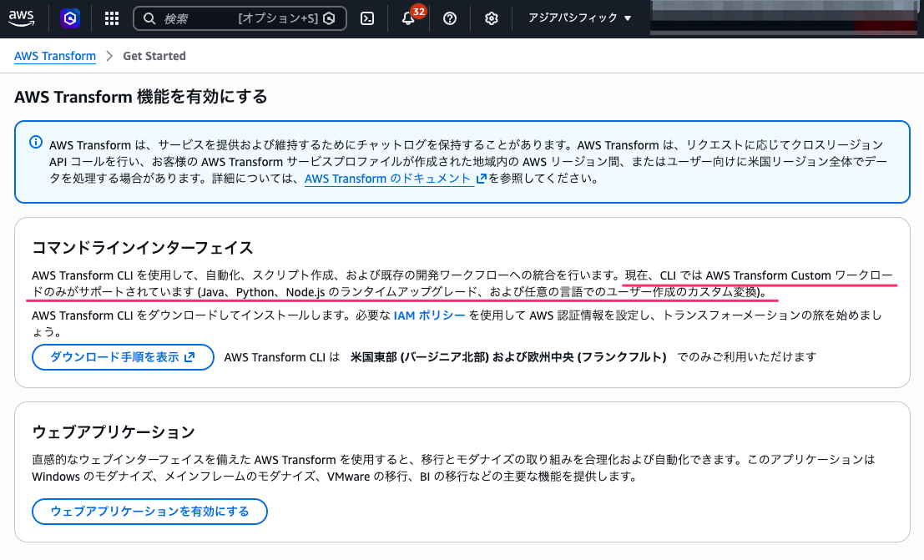Click the magnifier icon in the search bar
Viewport: 924px width, 560px height.
pyautogui.click(x=148, y=18)
